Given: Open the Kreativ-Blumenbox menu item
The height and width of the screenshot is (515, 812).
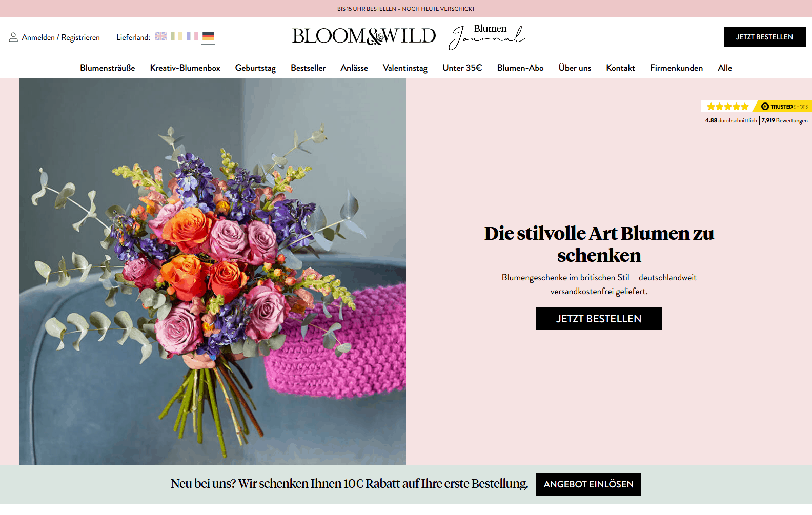Looking at the screenshot, I should coord(185,68).
